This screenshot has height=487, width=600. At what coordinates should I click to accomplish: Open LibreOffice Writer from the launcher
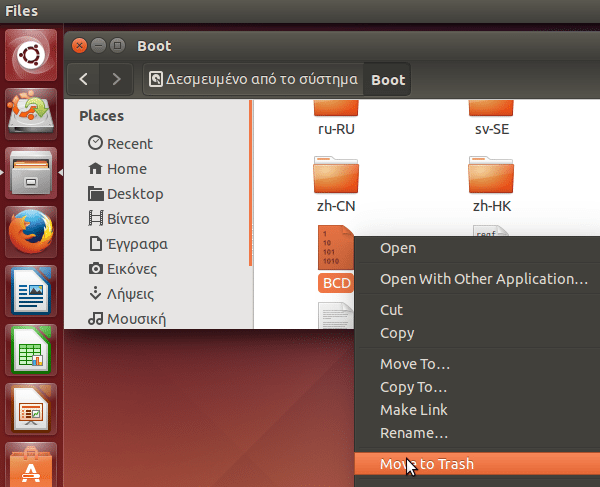33,293
